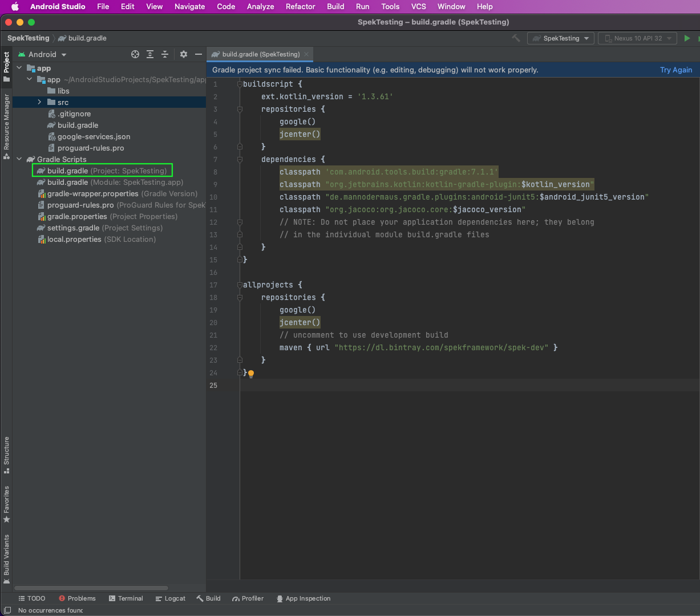Screen dimensions: 700x616
Task: Click SpekTesting breadcrumb in navigation bar
Action: pyautogui.click(x=29, y=38)
